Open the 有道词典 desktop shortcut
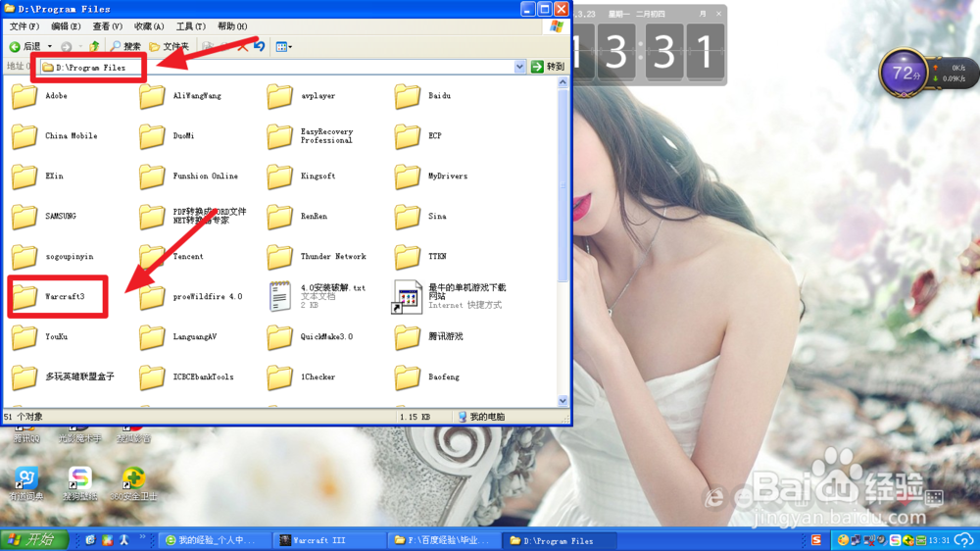The width and height of the screenshot is (980, 551). [26, 483]
